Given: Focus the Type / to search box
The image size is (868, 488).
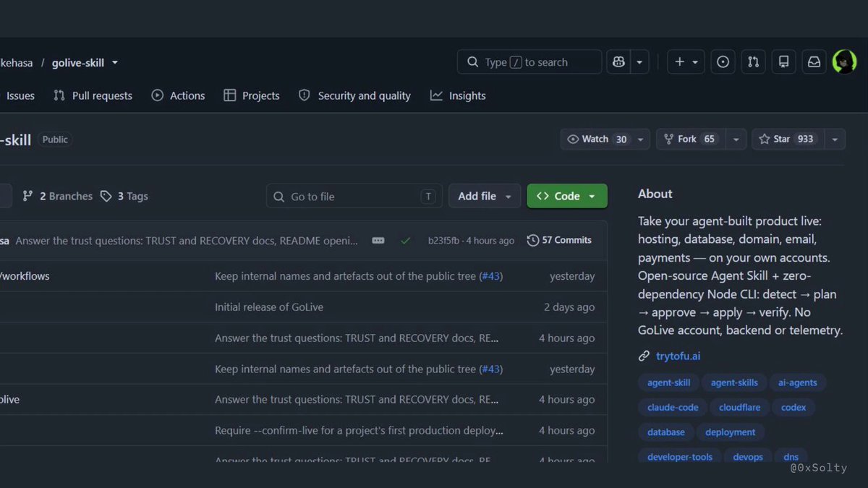Looking at the screenshot, I should [x=529, y=62].
